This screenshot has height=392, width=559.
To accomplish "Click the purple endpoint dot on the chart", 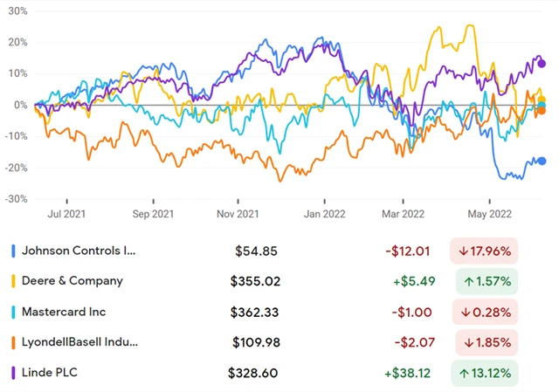I will point(542,63).
